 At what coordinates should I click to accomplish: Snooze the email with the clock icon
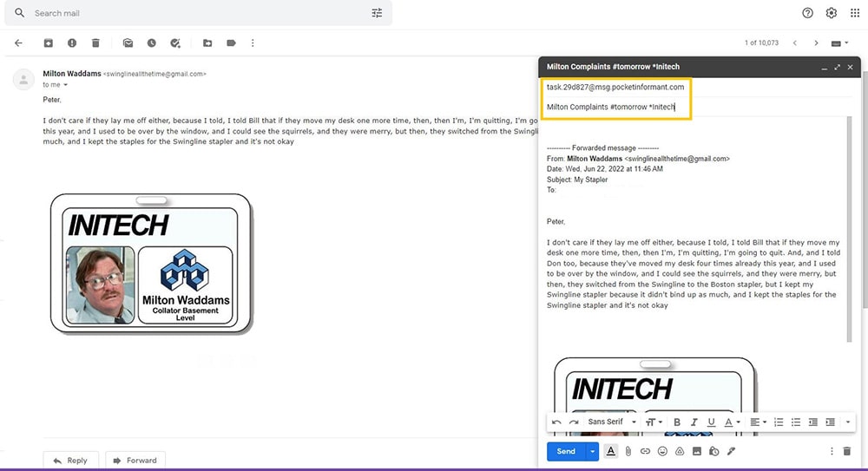152,43
